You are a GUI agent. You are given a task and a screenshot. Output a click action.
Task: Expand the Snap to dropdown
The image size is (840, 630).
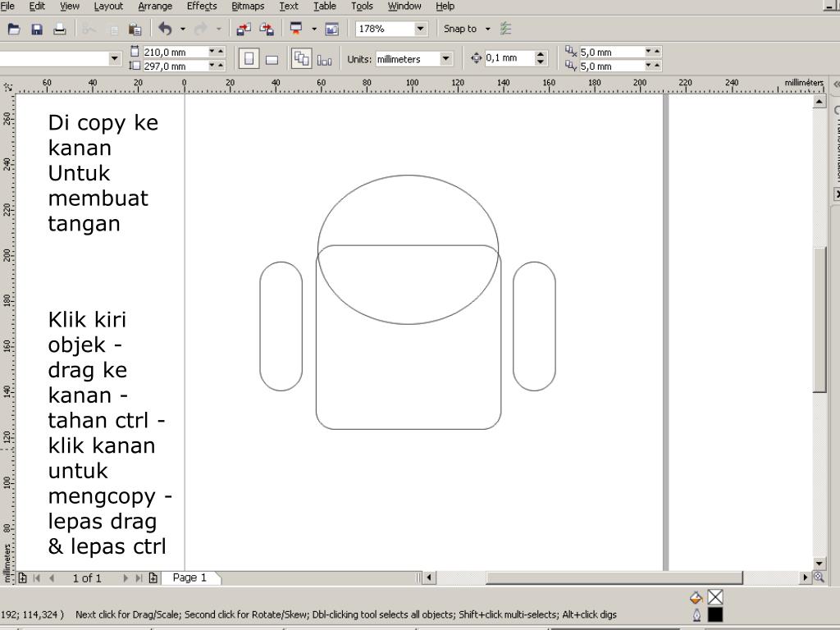[487, 29]
